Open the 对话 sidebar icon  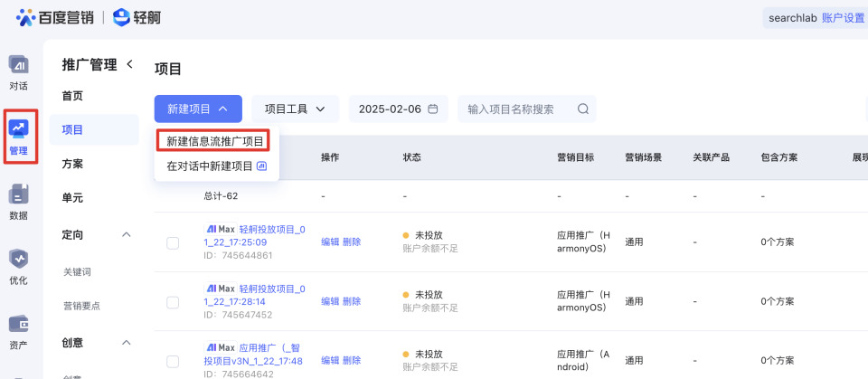18,72
